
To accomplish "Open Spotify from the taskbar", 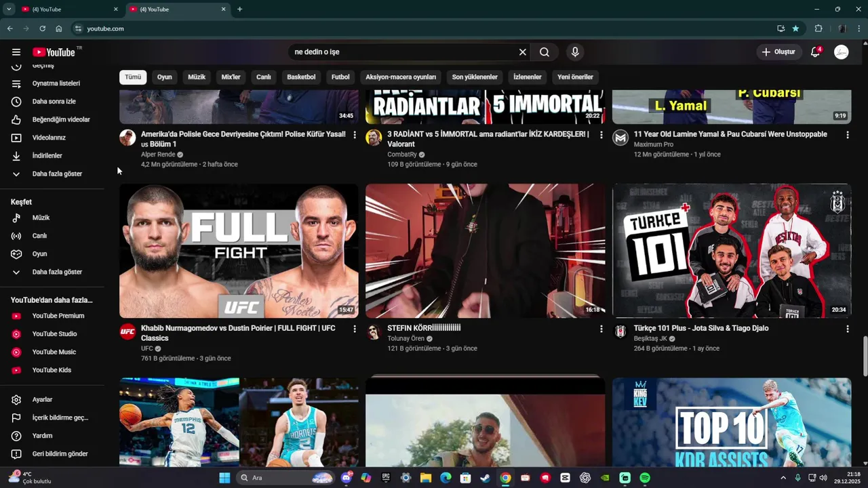I will [645, 478].
